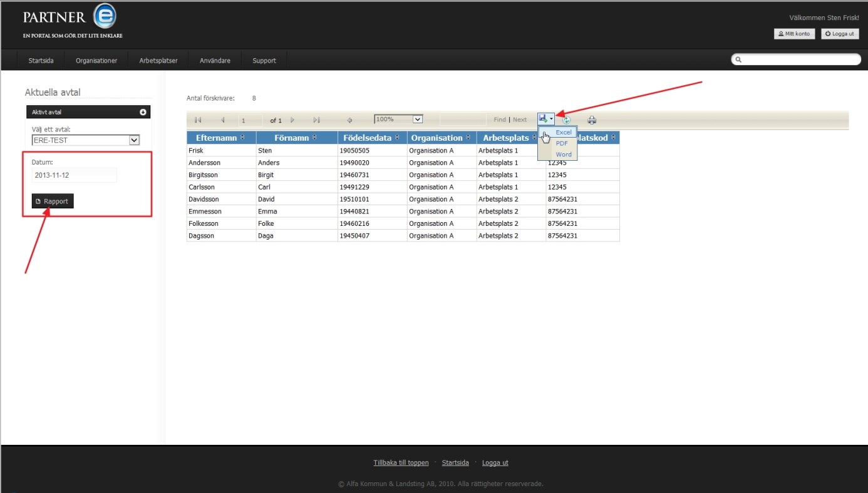Follow the footer Startsida link
Screen dimensions: 868x493
point(455,463)
